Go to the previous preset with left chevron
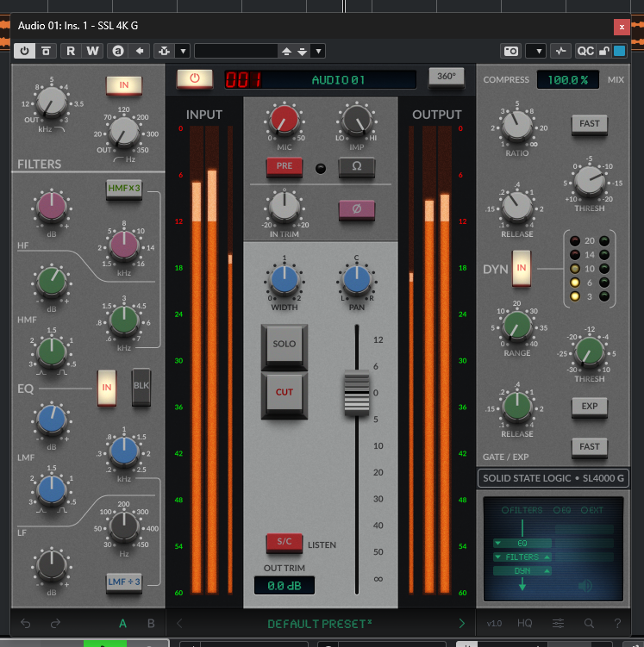Viewport: 644px width, 647px height. pyautogui.click(x=179, y=624)
